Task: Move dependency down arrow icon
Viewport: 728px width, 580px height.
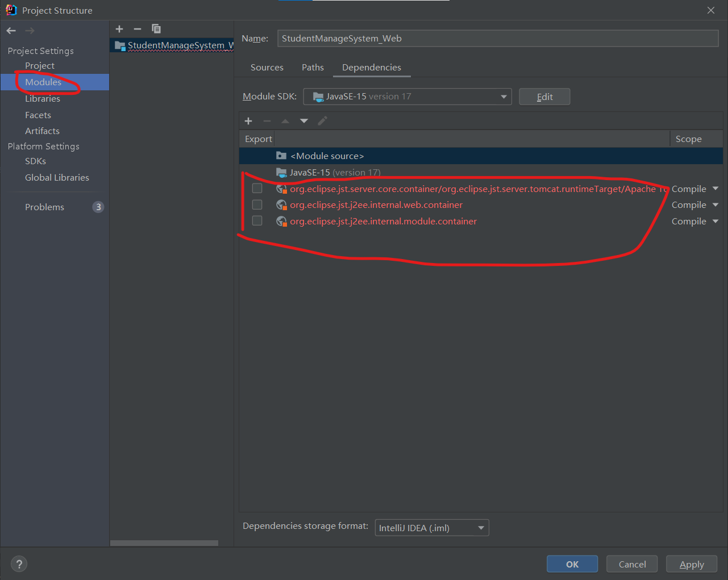Action: (304, 121)
